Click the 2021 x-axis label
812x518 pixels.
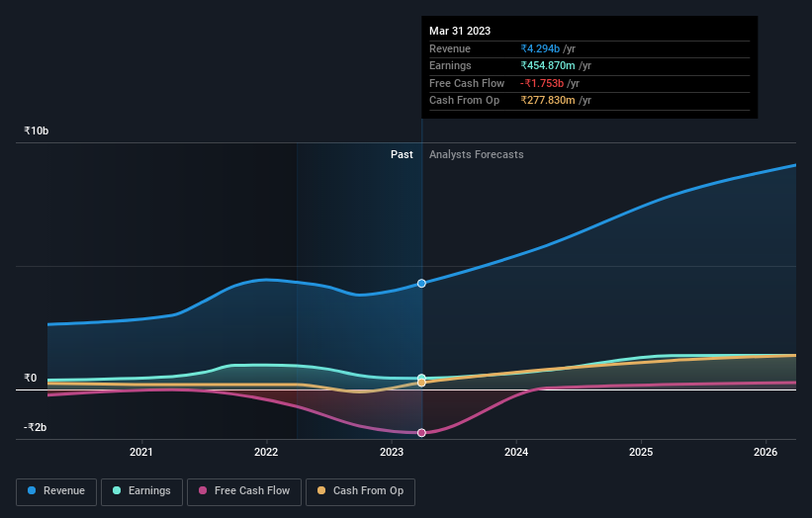click(140, 452)
